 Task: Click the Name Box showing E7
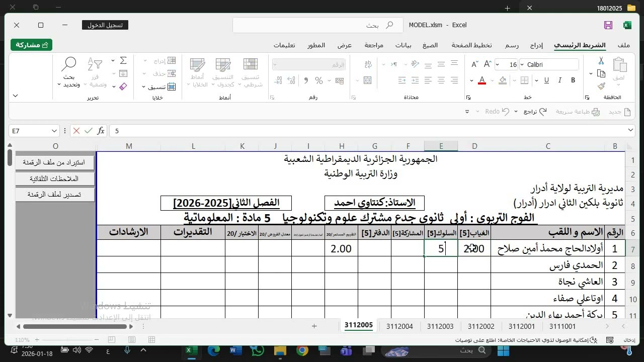pyautogui.click(x=34, y=131)
